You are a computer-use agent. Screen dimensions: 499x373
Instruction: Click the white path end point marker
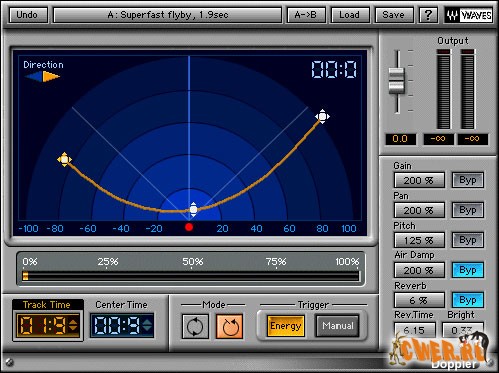tap(322, 116)
